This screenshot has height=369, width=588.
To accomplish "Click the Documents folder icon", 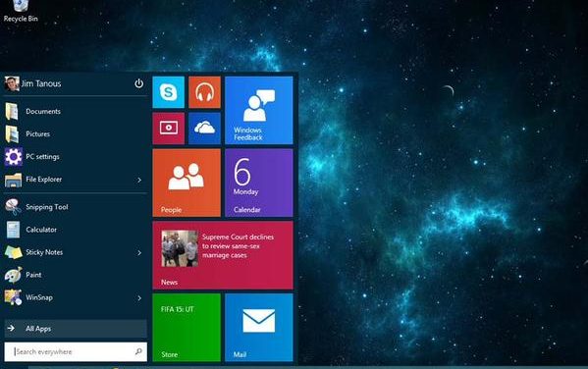I will coord(12,111).
